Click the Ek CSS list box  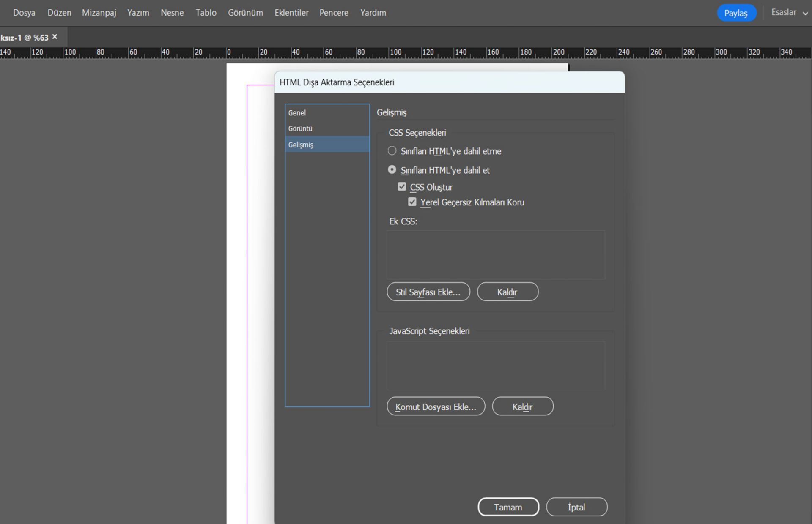pyautogui.click(x=495, y=255)
